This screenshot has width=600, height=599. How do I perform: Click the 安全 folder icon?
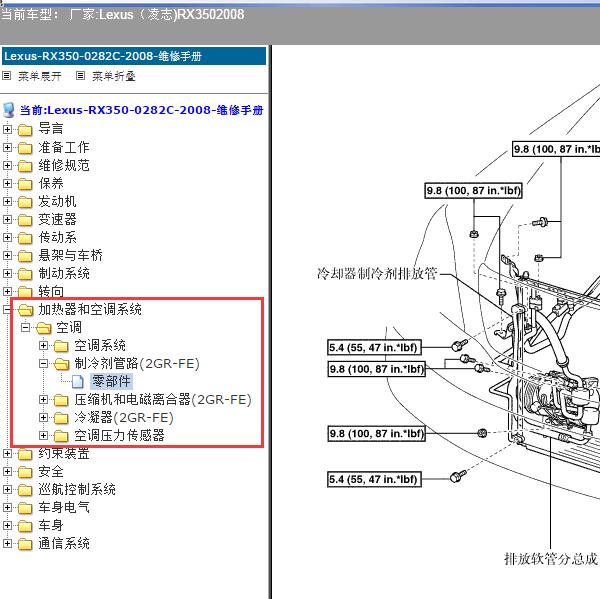tap(25, 472)
